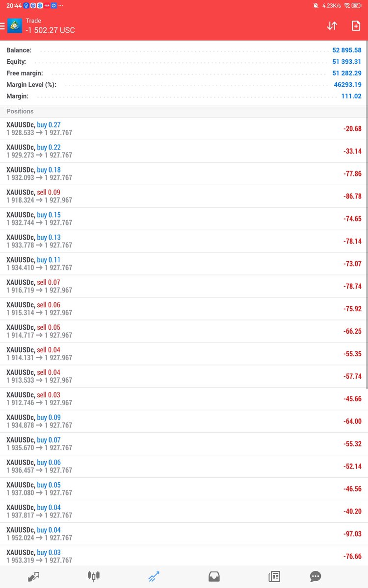This screenshot has width=368, height=588.
Task: Create a new order with the plus icon
Action: (x=356, y=26)
